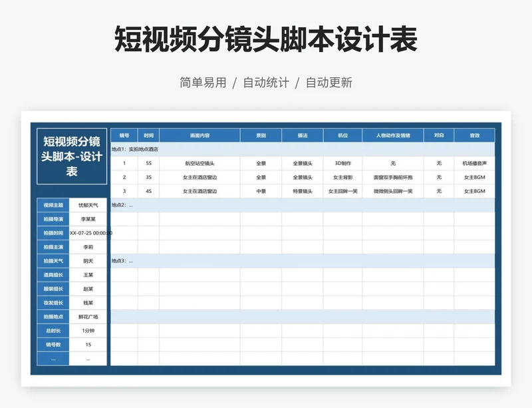Click 女主在酒店窗边 in shot 3 row
Image resolution: width=532 pixels, height=408 pixels.
pos(200,191)
